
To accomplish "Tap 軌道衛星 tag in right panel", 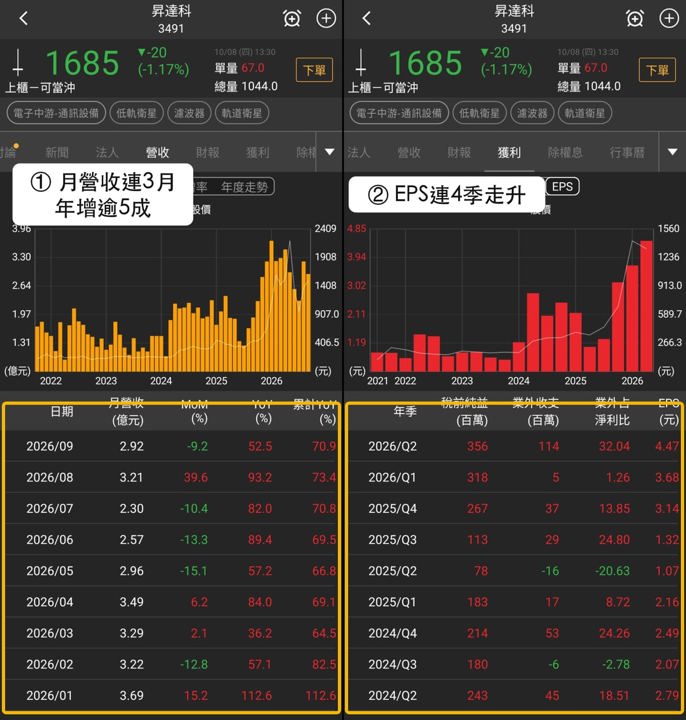I will [x=585, y=113].
